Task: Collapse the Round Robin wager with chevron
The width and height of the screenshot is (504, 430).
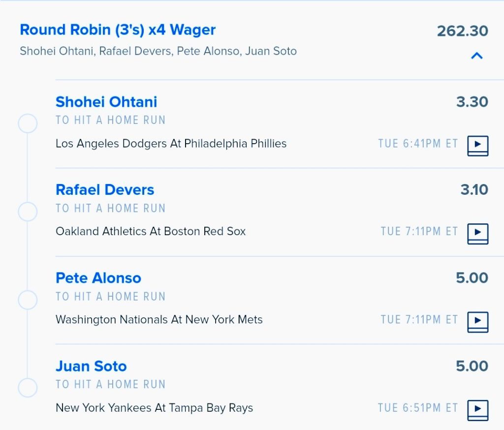Action: click(x=476, y=56)
